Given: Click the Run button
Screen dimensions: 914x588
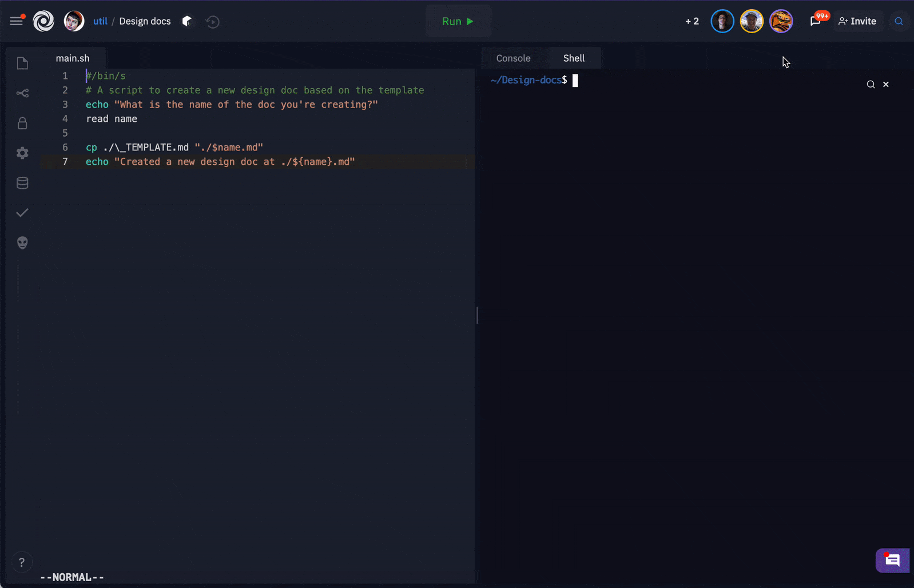Looking at the screenshot, I should [458, 21].
